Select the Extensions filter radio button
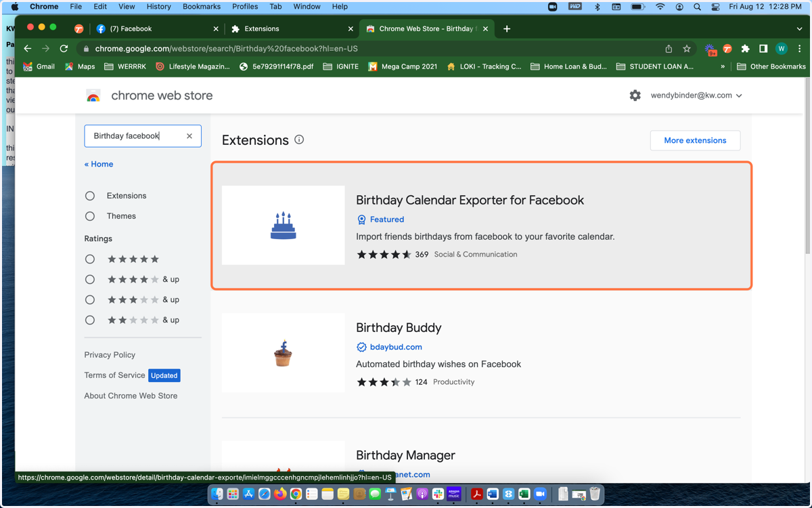The width and height of the screenshot is (812, 508). (90, 196)
